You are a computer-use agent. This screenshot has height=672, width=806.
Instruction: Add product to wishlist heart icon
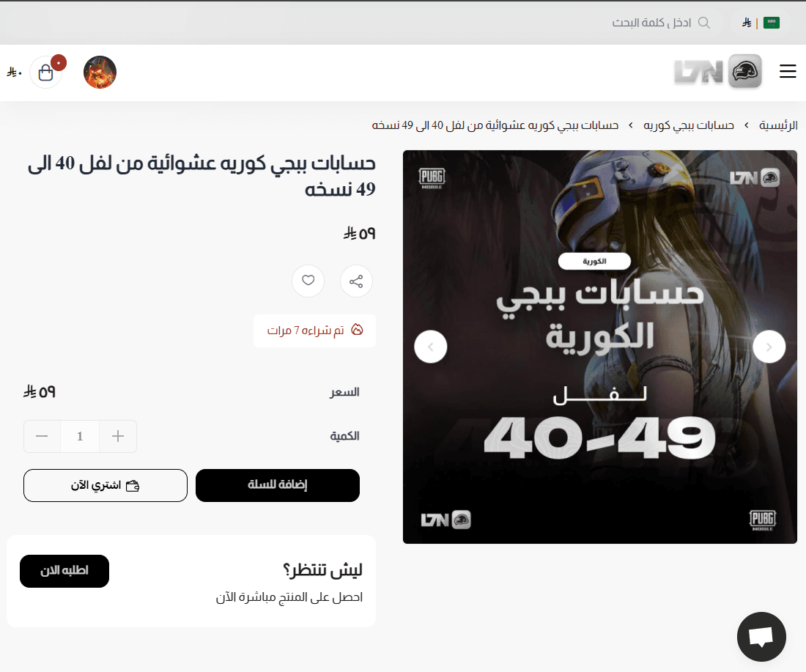[x=308, y=281]
